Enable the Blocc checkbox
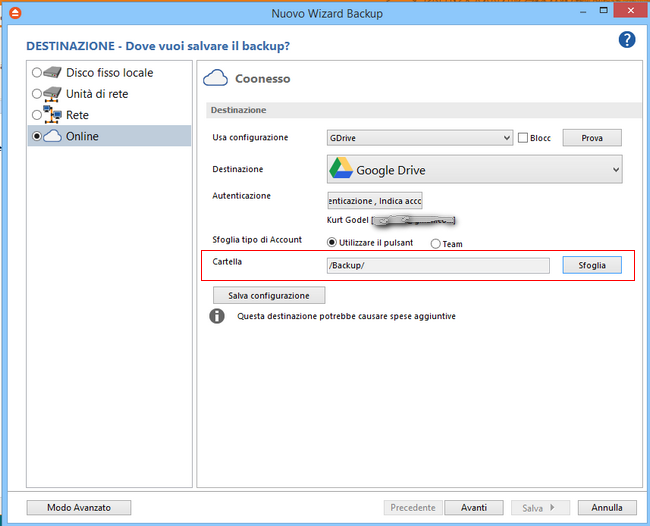This screenshot has height=526, width=650. 523,138
